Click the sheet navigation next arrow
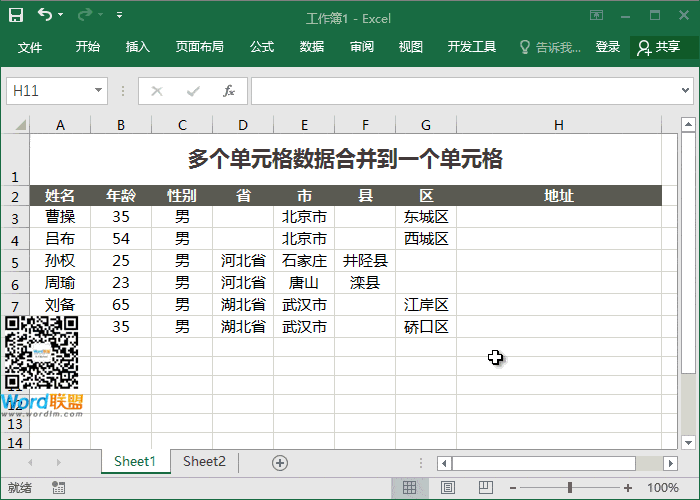This screenshot has width=700, height=500. (x=58, y=462)
